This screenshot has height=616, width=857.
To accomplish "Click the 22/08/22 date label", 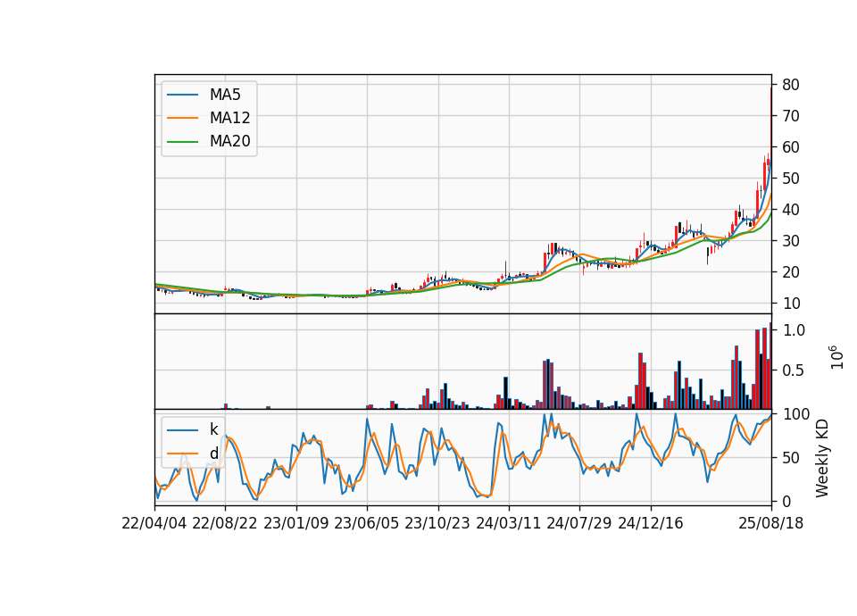I will click(x=225, y=523).
